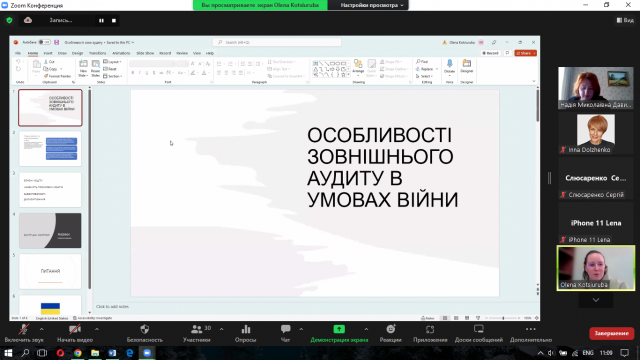Click the PowerPoint zoom slider

click(x=503, y=318)
